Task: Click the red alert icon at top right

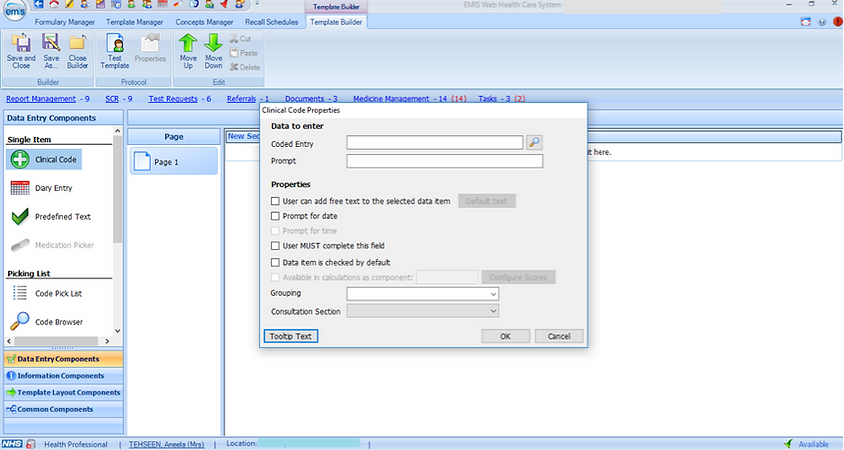Action: click(838, 22)
